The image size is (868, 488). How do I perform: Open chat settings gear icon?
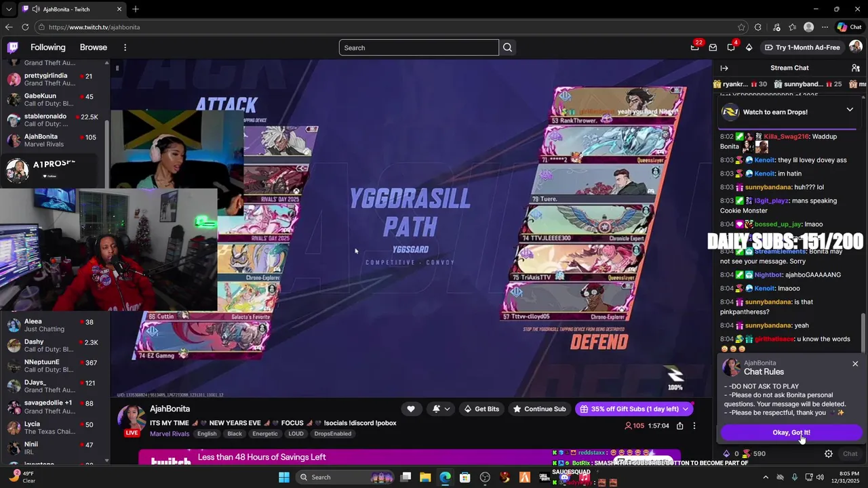(828, 454)
